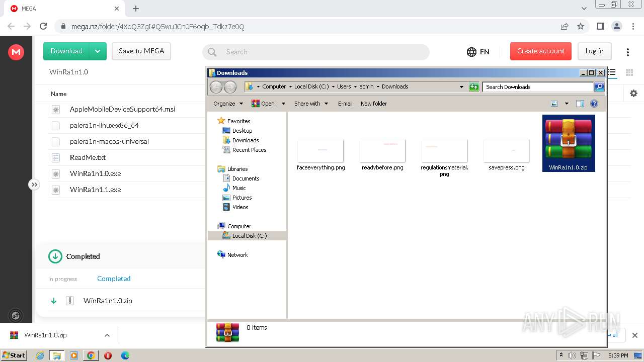Screen dimensions: 644x362
Task: Open a new Chrome tab
Action: [136, 9]
